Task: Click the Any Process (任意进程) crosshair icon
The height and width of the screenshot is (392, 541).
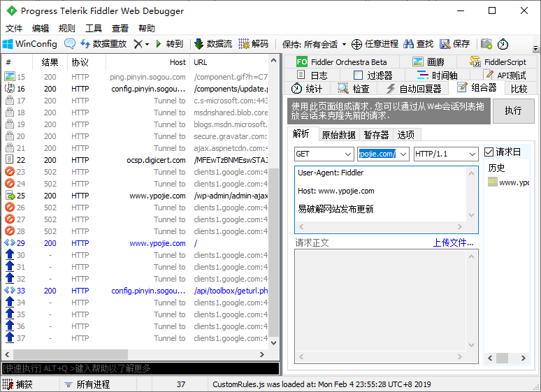Action: 356,43
